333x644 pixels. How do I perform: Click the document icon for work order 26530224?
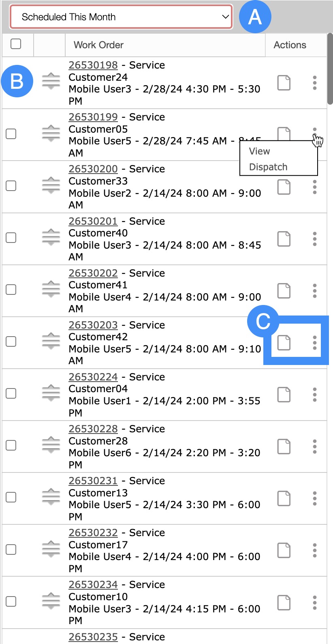[284, 395]
